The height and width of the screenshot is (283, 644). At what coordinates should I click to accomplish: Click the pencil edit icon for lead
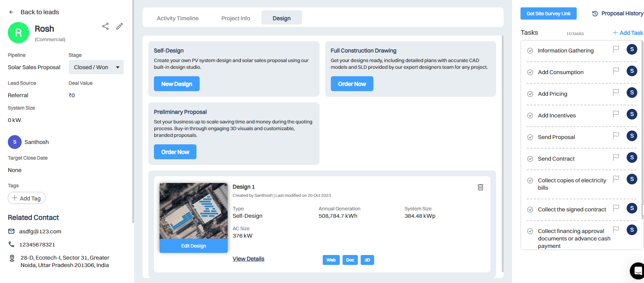120,26
